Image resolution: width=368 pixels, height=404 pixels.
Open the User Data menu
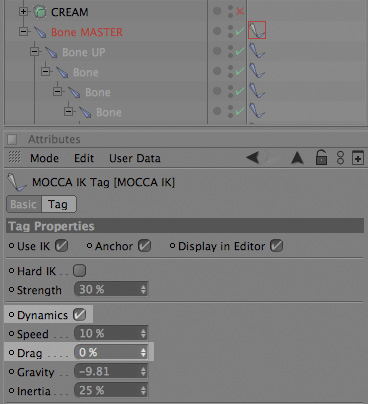click(x=135, y=158)
